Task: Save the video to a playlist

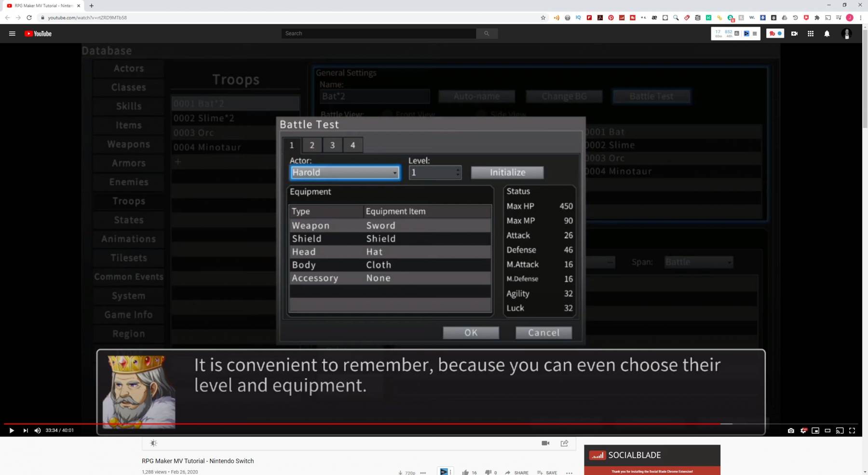Action: (547, 473)
